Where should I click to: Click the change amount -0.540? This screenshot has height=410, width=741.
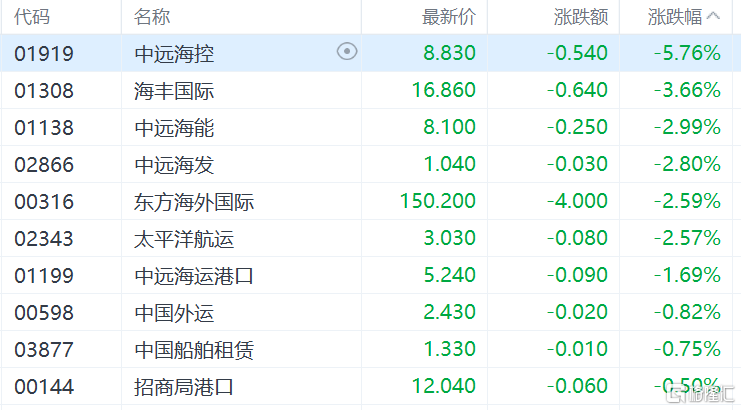(x=577, y=52)
